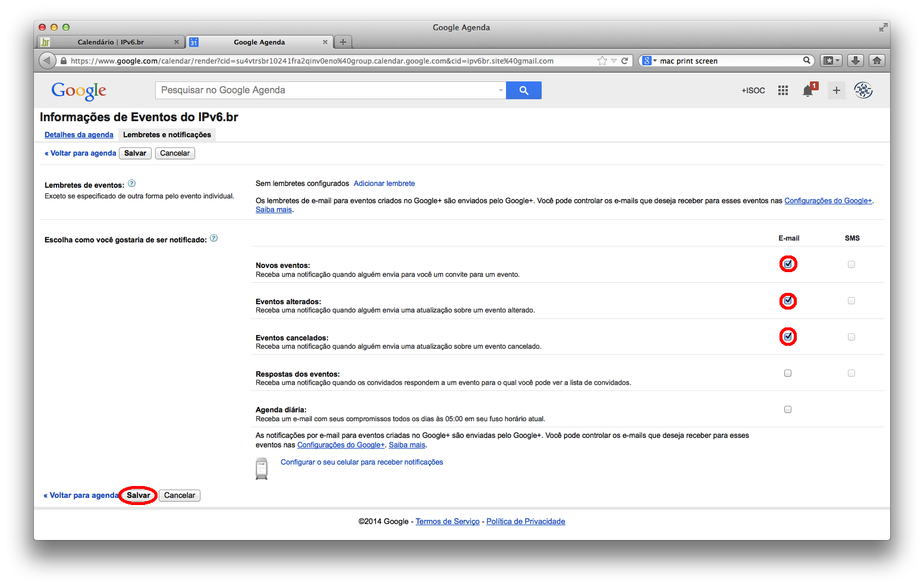Image resolution: width=924 pixels, height=587 pixels.
Task: Toggle Eventos cancelados SMS checkbox
Action: pyautogui.click(x=851, y=337)
